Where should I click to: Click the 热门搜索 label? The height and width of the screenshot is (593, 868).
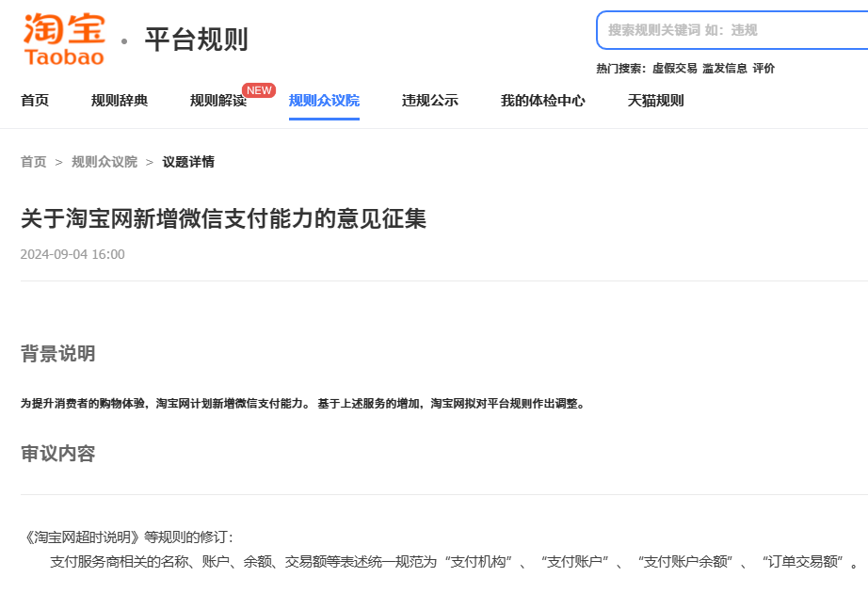621,69
